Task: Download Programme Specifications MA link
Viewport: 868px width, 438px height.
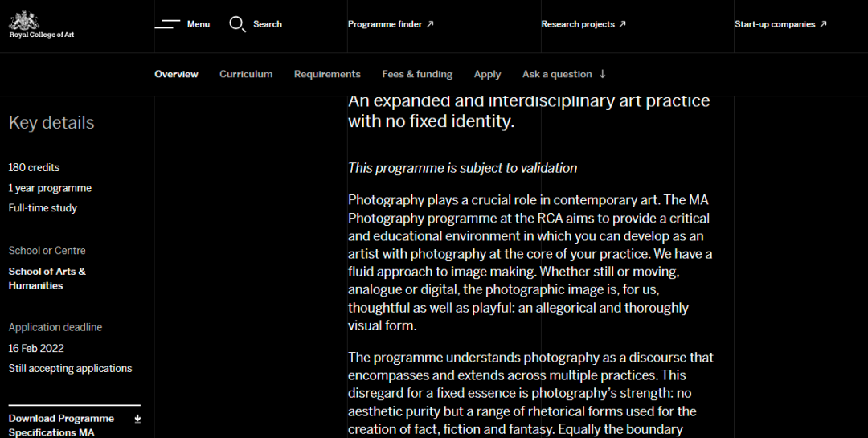Action: click(x=61, y=425)
